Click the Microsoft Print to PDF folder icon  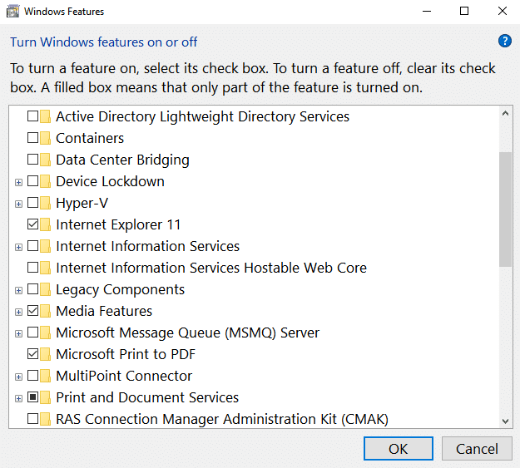click(x=45, y=354)
